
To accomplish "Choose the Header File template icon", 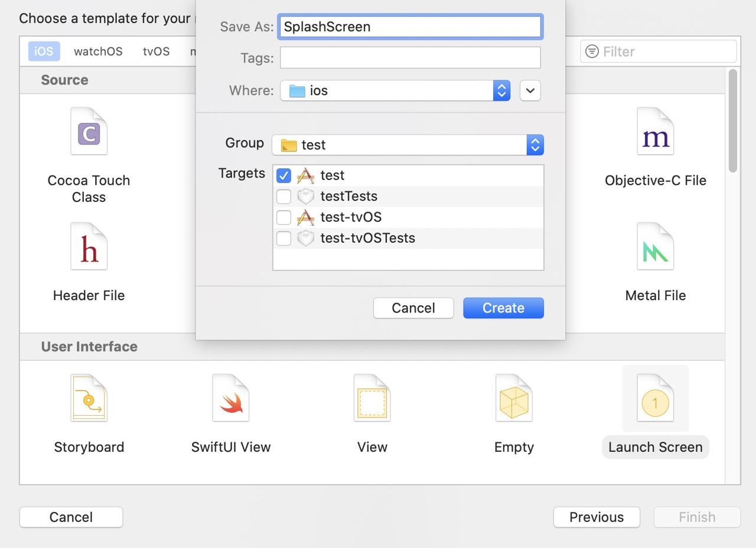I will tap(89, 246).
